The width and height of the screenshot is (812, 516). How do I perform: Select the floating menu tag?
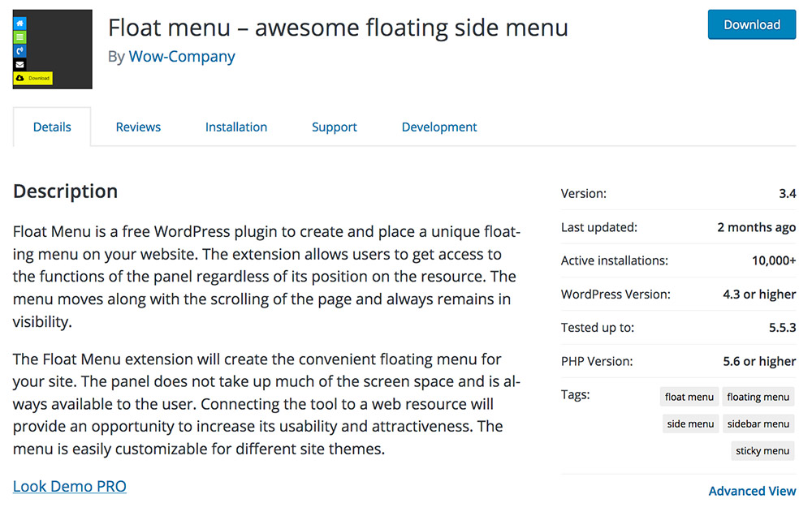[758, 397]
